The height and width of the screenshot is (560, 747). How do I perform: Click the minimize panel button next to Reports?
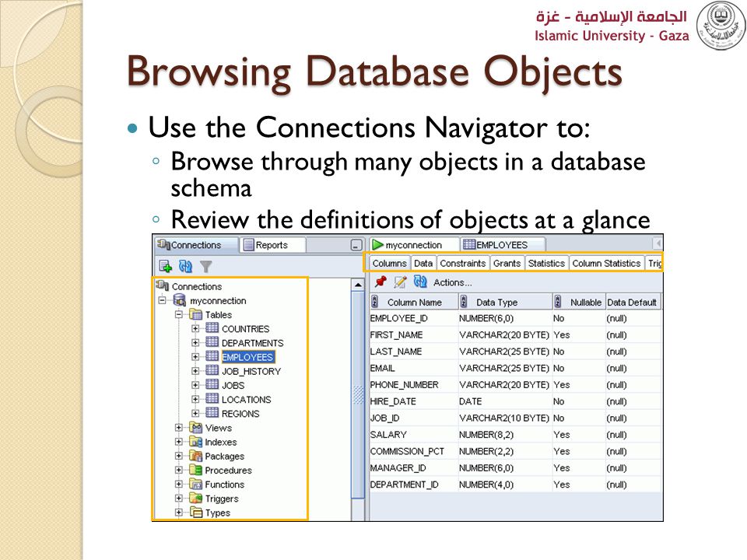tap(356, 245)
